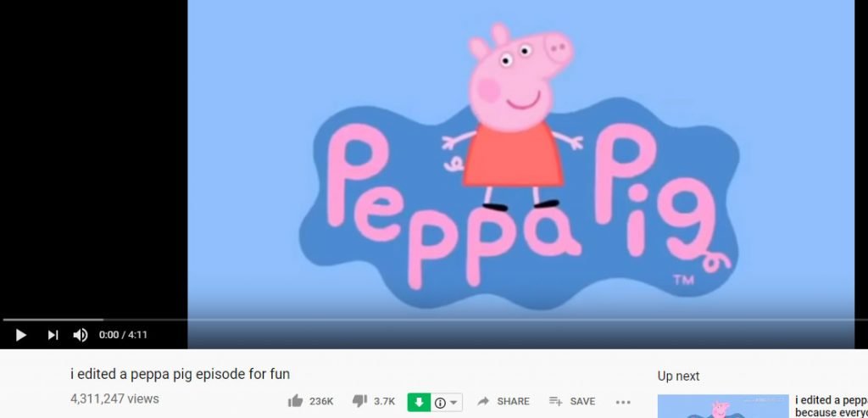Expand the download options dropdown arrow
This screenshot has height=418, width=868.
point(454,403)
